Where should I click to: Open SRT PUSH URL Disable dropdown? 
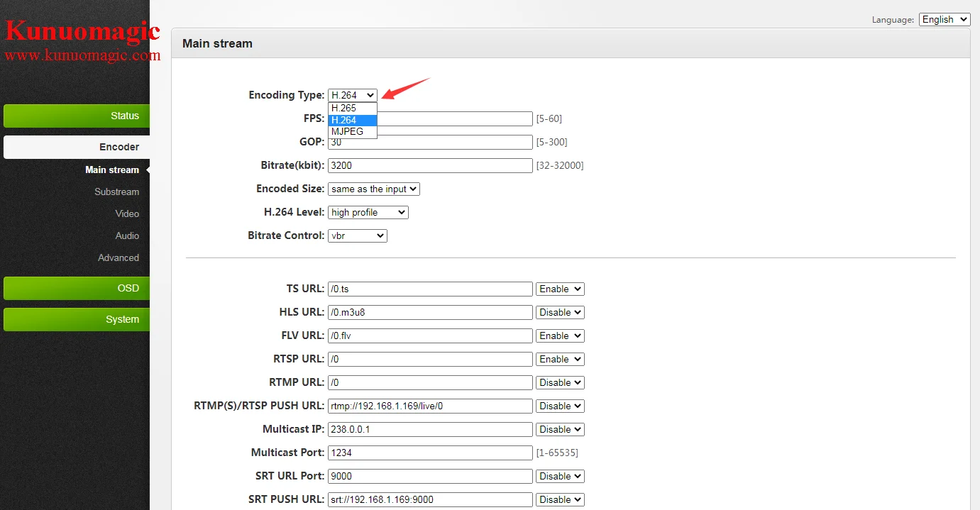point(560,499)
